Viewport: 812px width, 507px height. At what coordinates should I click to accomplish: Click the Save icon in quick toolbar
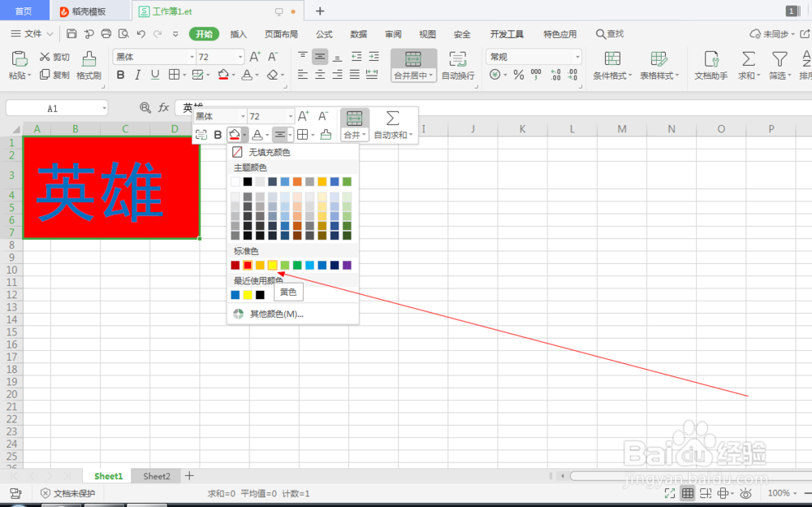[x=72, y=33]
